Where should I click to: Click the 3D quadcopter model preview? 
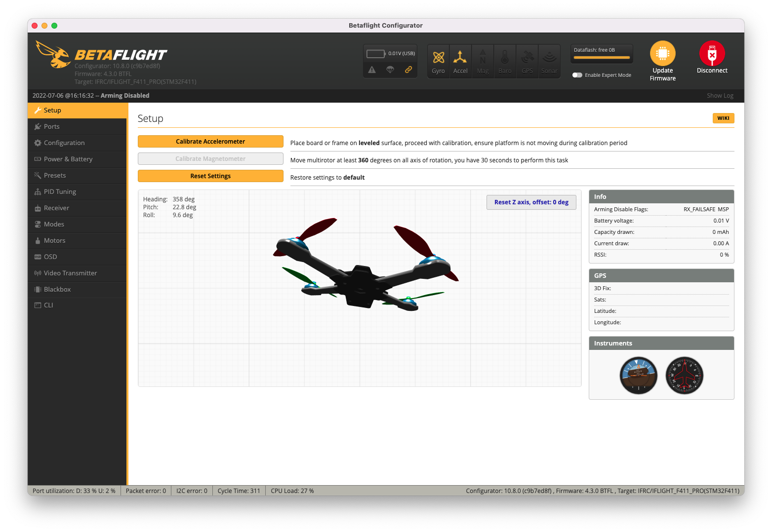(x=366, y=264)
